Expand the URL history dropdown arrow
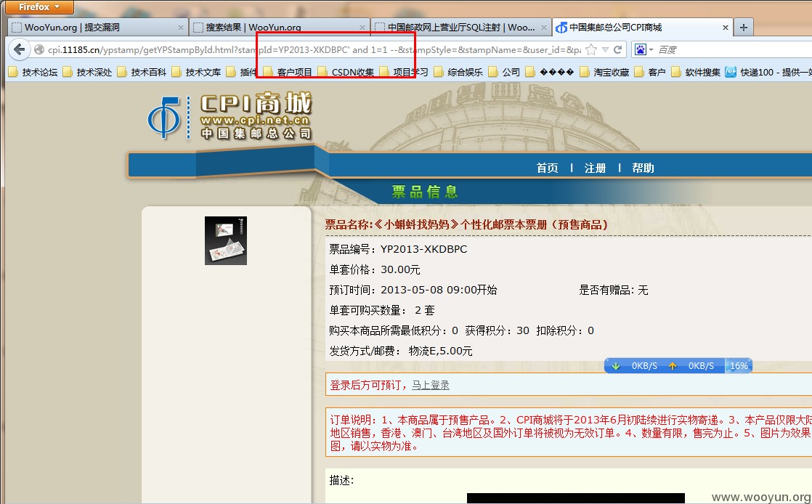The image size is (812, 504). pos(605,49)
